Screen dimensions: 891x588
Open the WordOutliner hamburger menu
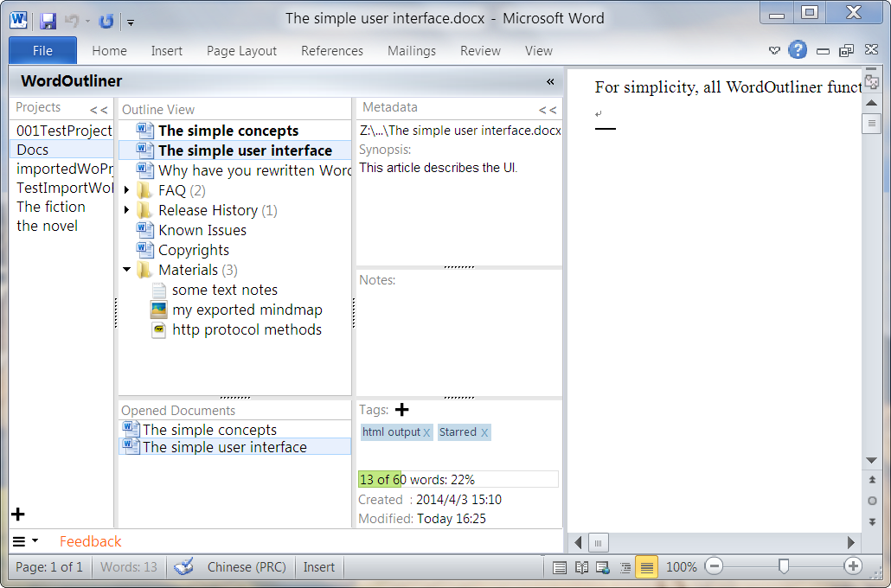click(x=25, y=541)
